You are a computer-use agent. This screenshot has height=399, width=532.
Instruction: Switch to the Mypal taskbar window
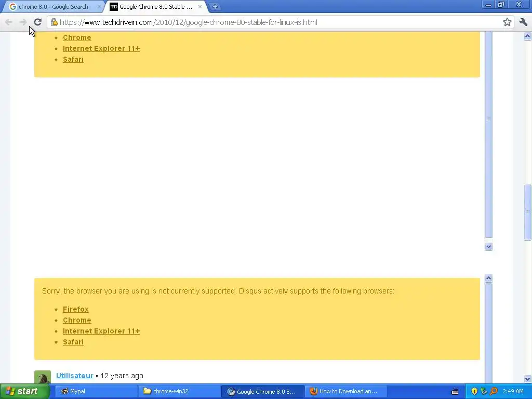pos(96,391)
